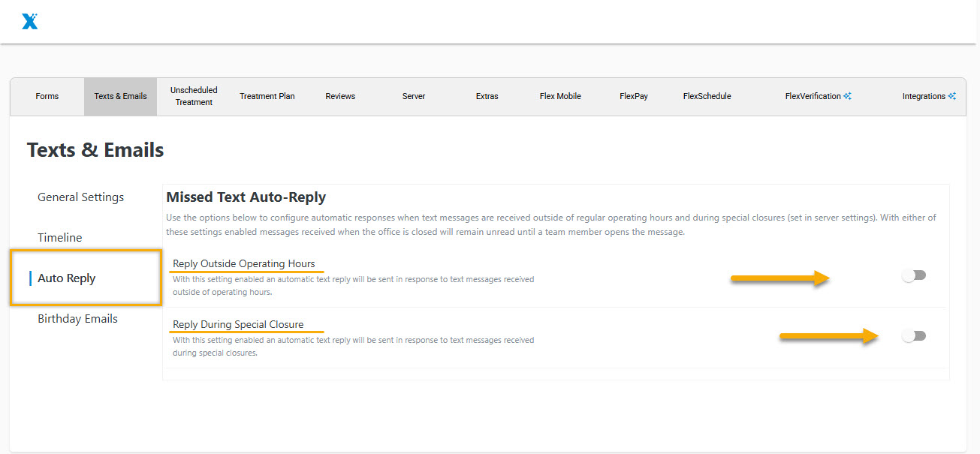Click the sparkle icon beside Integrations
This screenshot has width=980, height=454.
(x=951, y=96)
